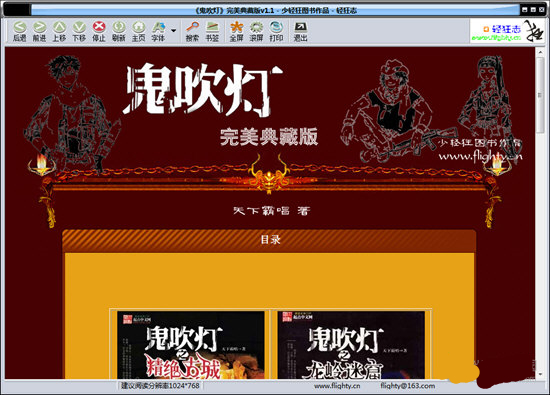Expand the font dropdown arrow beside 字体
This screenshot has width=550, height=395.
point(173,31)
